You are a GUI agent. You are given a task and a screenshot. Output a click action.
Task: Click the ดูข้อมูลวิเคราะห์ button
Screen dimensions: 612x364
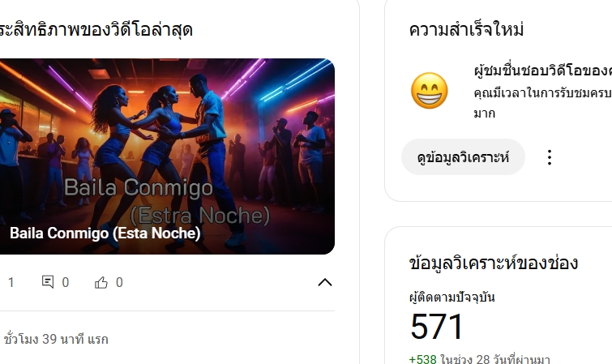point(463,157)
